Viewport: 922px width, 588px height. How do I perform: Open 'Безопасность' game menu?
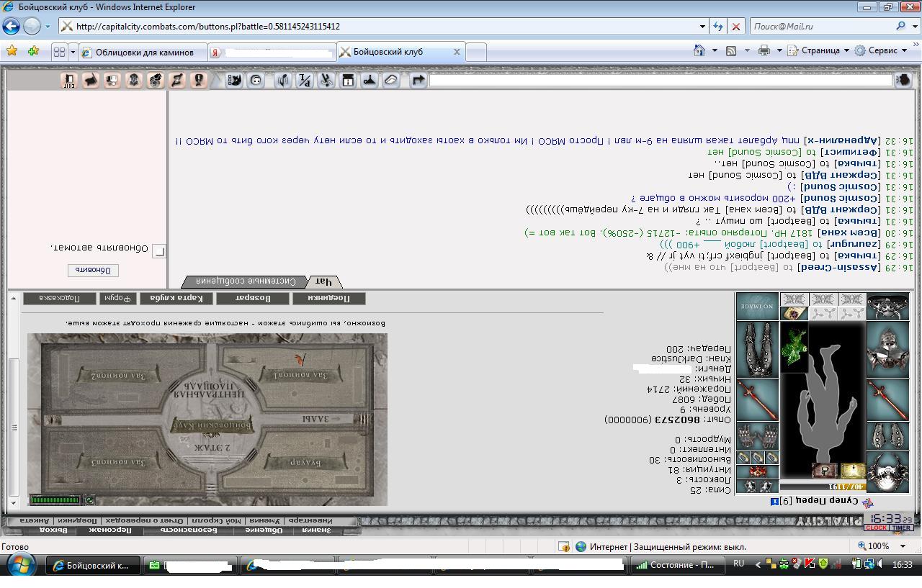tap(188, 530)
